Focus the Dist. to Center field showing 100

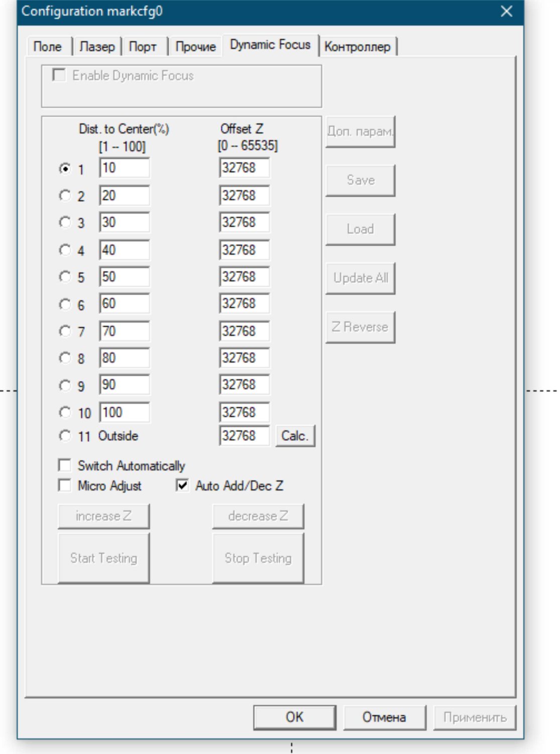[x=124, y=413]
